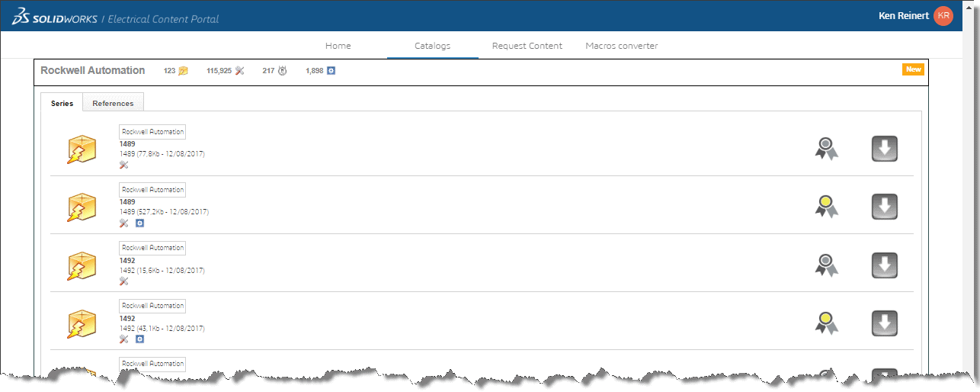
Task: Open the 15.6Kb 1492 package box icon
Action: coord(82,266)
